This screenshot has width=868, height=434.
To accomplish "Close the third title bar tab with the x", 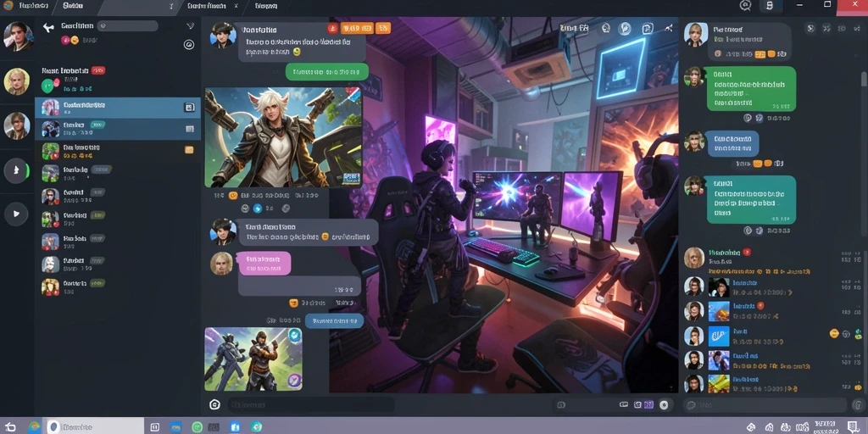I will [x=236, y=6].
